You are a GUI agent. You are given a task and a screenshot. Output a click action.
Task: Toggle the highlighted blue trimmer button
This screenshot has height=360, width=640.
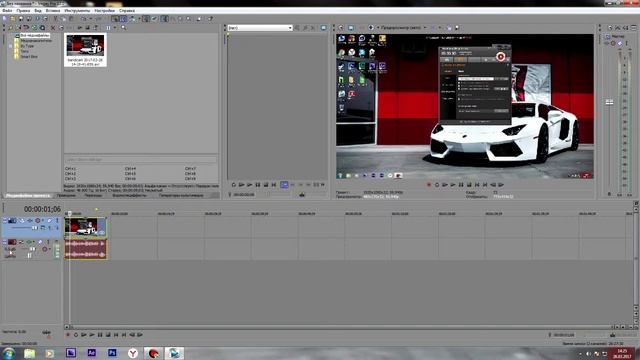pos(284,184)
